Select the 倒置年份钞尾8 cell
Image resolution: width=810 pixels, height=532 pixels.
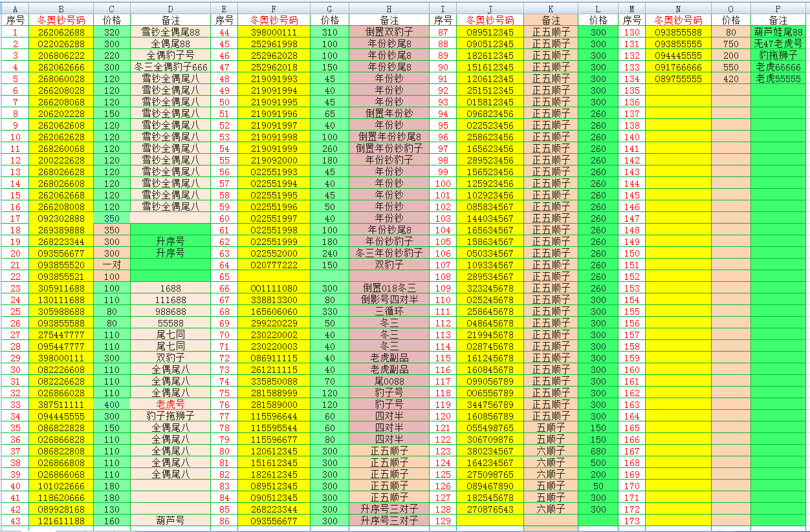click(x=389, y=137)
